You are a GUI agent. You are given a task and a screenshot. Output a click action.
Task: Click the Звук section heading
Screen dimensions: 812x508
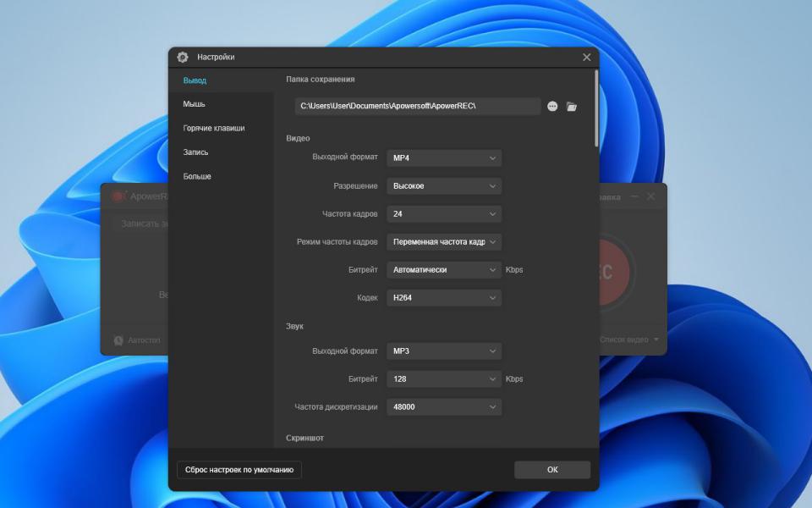tap(294, 327)
